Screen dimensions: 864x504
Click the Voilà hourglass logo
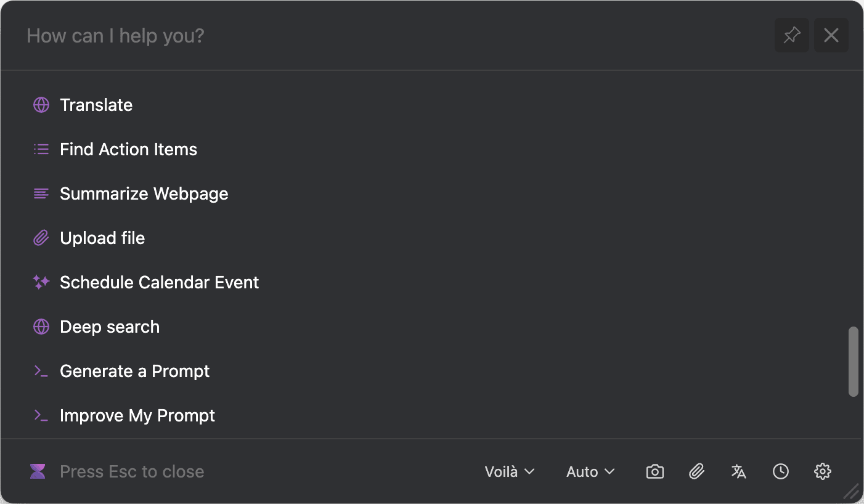[38, 471]
